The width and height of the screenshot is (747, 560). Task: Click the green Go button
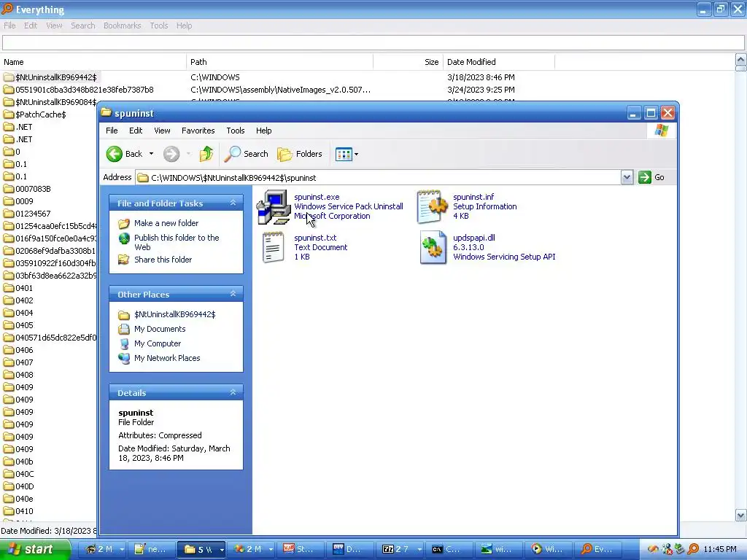(651, 177)
